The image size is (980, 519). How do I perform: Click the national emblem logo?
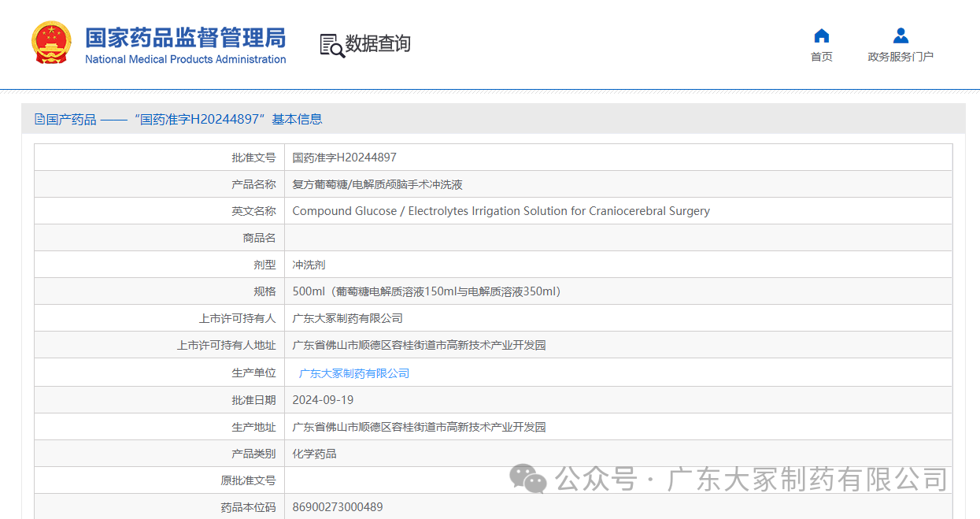(51, 43)
